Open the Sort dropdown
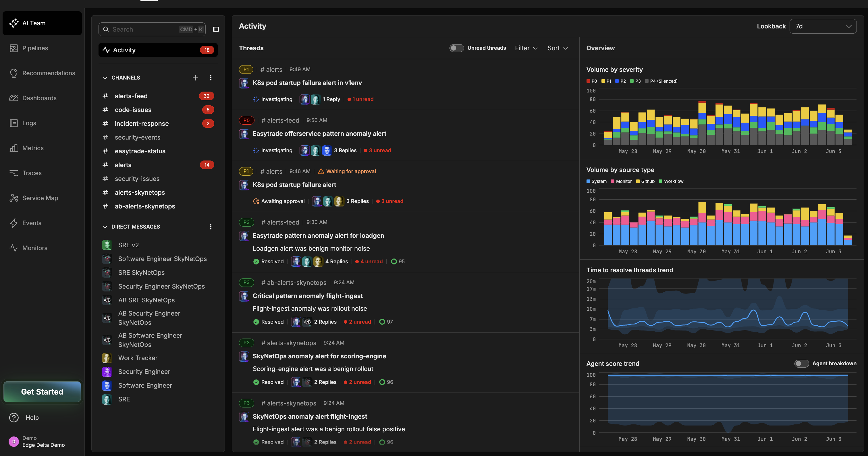The image size is (868, 456). [557, 48]
